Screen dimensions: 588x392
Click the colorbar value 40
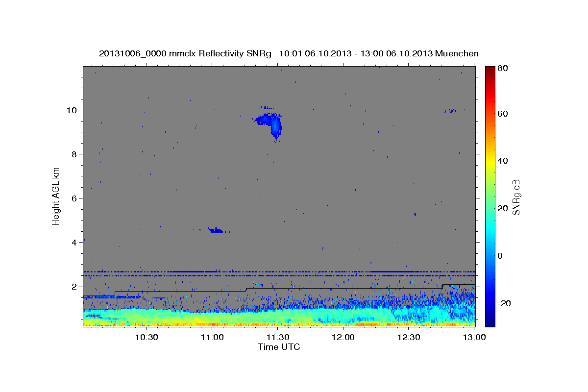tap(502, 161)
